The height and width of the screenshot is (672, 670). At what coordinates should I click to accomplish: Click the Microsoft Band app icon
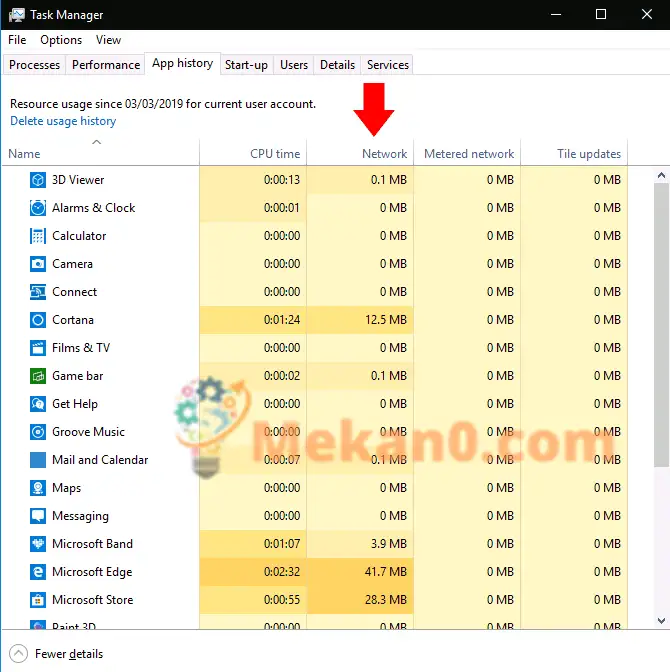pyautogui.click(x=38, y=544)
